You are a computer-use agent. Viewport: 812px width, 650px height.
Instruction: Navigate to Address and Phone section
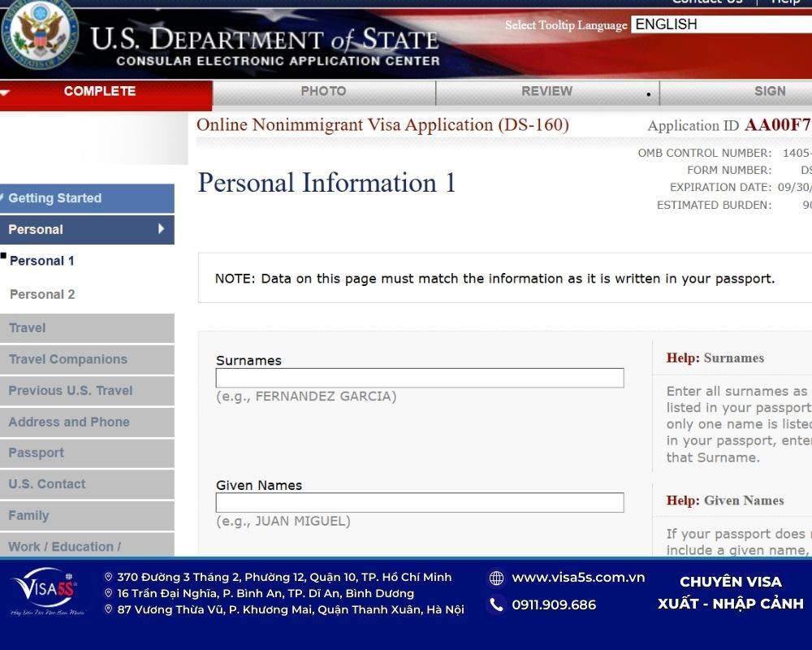click(69, 422)
